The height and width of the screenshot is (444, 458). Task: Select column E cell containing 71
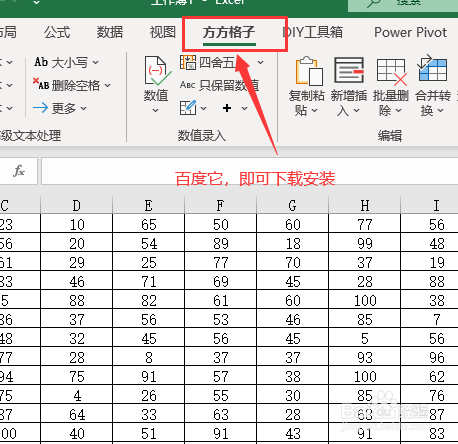tap(149, 281)
